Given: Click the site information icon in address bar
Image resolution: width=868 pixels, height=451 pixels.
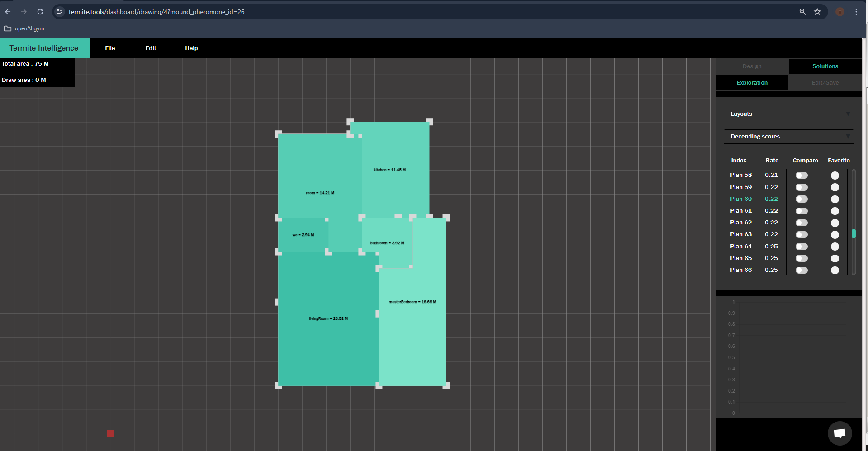Looking at the screenshot, I should tap(60, 12).
